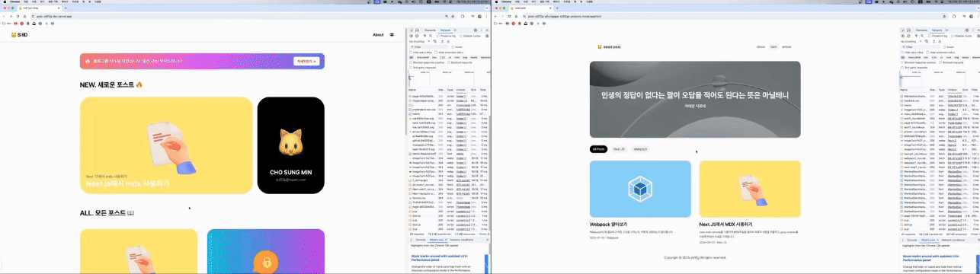This screenshot has width=980, height=274.
Task: Open left DevTools settings gear
Action: click(x=476, y=30)
